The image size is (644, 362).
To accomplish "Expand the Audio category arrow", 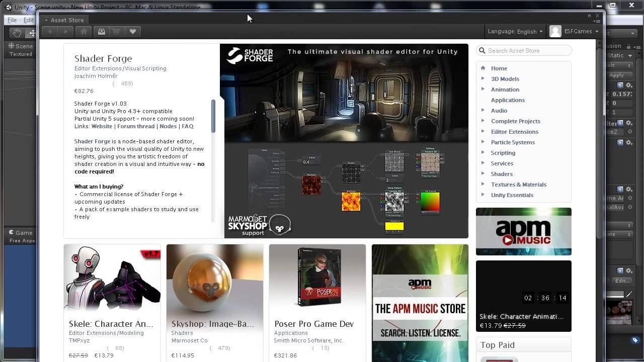I will (483, 110).
